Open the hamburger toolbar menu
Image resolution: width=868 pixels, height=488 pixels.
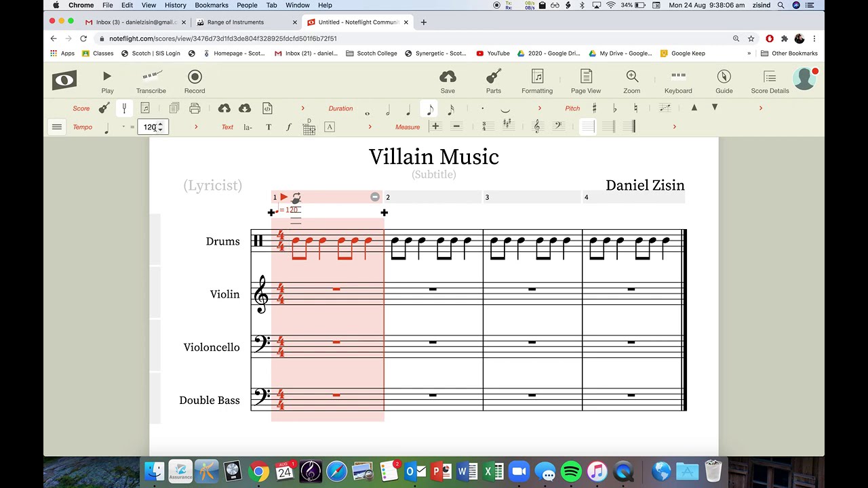57,127
